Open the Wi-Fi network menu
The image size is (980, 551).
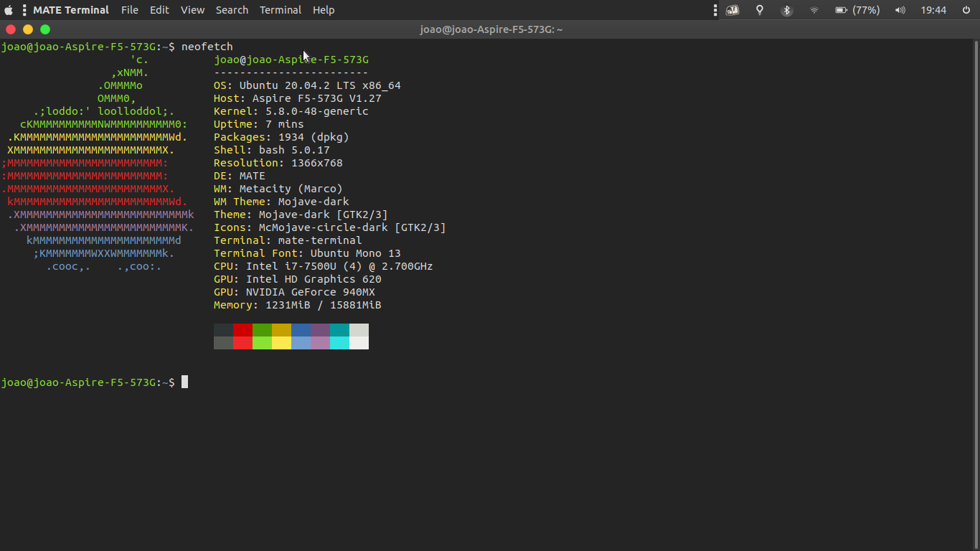pos(814,10)
